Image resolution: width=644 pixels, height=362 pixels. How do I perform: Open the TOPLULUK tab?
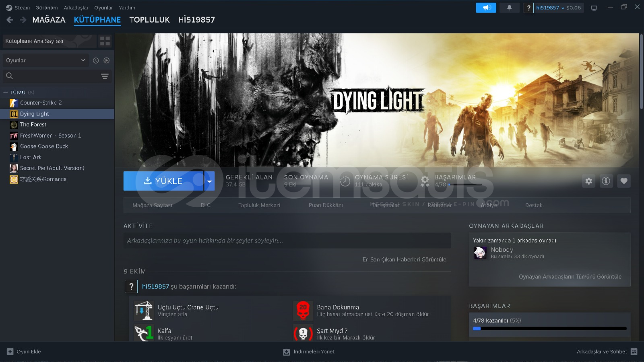coord(149,20)
